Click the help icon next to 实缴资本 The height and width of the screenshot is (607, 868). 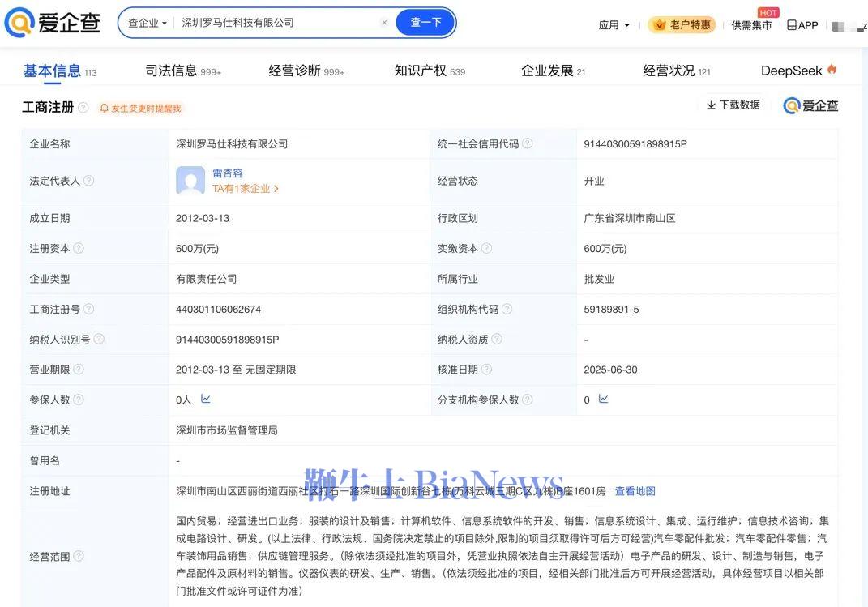pos(486,248)
